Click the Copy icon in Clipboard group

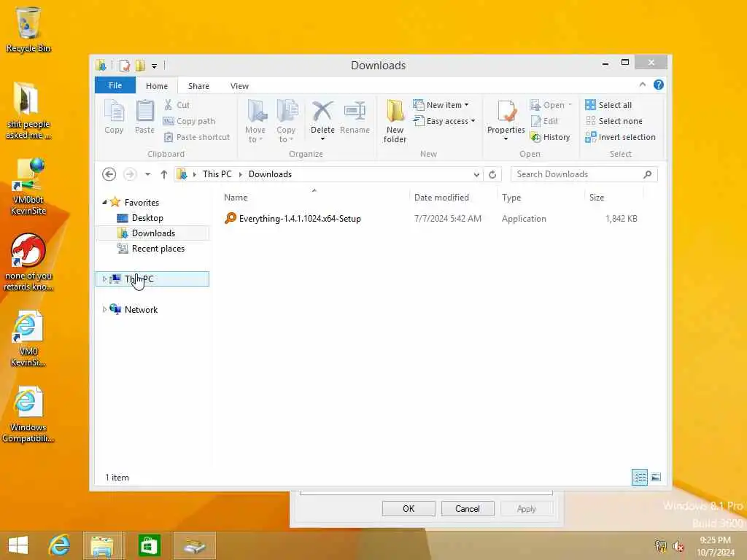click(x=114, y=117)
